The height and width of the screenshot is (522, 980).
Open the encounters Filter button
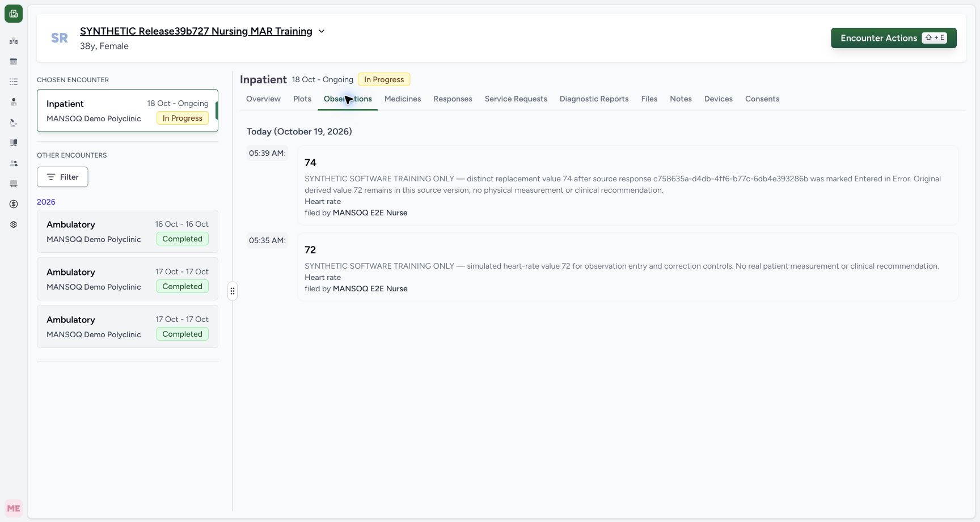tap(62, 177)
